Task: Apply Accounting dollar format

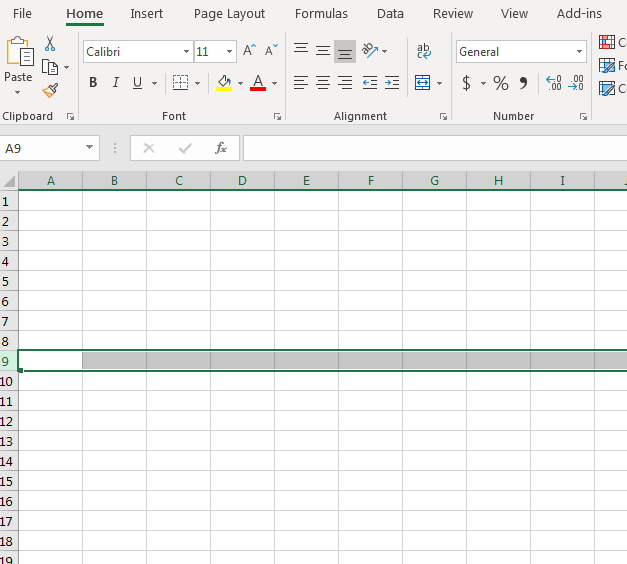Action: click(x=466, y=83)
